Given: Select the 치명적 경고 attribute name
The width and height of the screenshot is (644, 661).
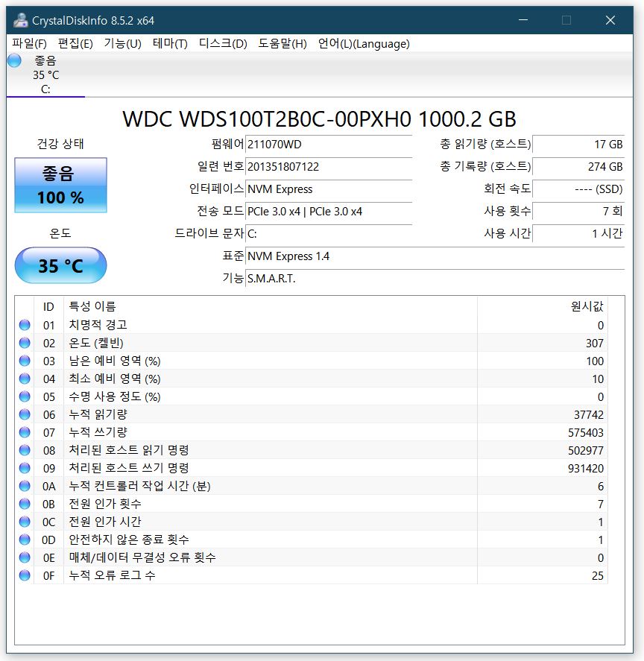Looking at the screenshot, I should coord(98,325).
